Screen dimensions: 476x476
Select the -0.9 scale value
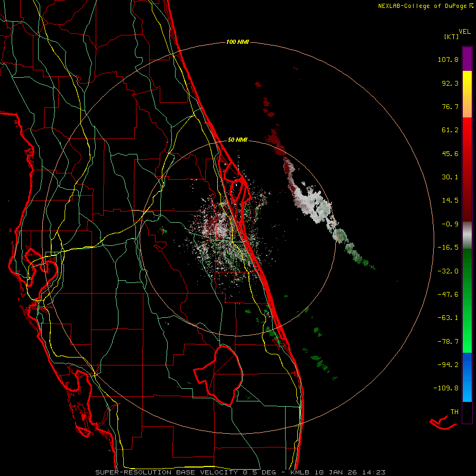(x=450, y=224)
